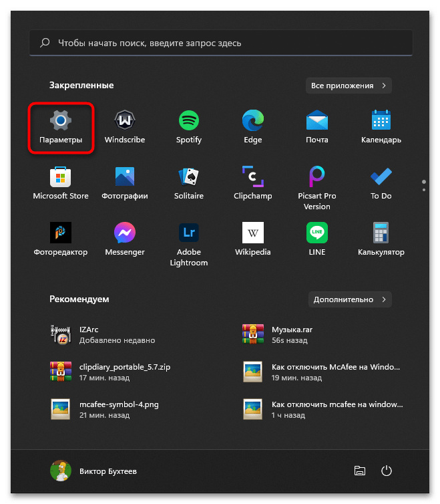440x504 pixels.
Task: Click the power button icon
Action: point(387,471)
